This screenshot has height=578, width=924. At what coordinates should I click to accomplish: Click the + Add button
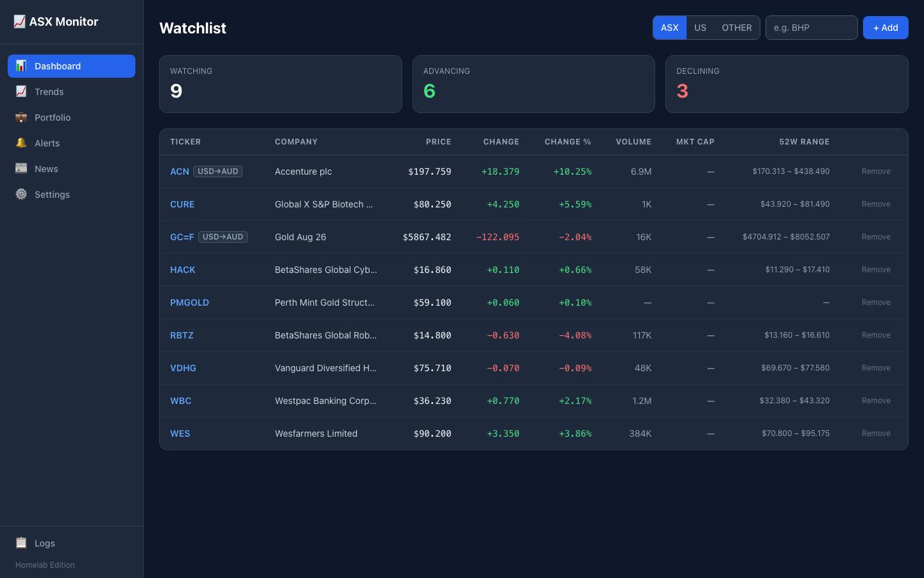coord(886,28)
